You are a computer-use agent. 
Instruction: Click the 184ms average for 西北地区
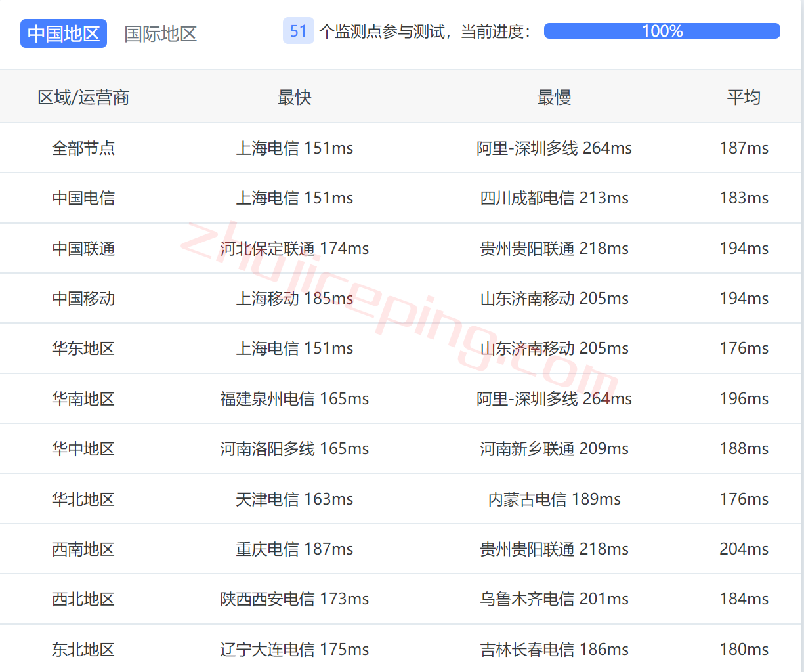pyautogui.click(x=744, y=598)
